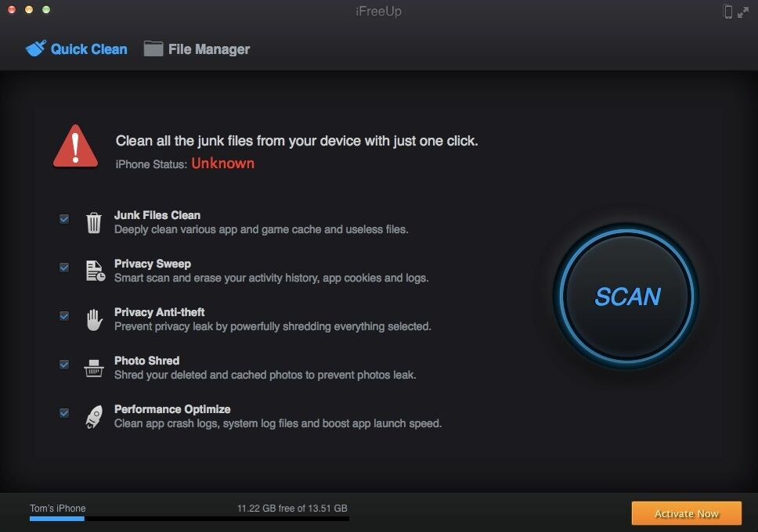
Task: Click the phone device icon in title bar
Action: pos(727,12)
